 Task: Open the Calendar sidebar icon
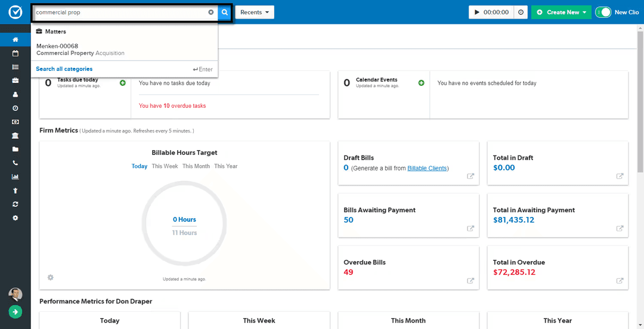[15, 54]
